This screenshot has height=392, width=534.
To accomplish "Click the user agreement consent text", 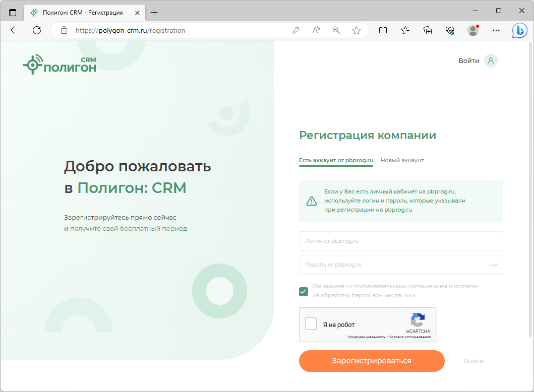I will (396, 291).
